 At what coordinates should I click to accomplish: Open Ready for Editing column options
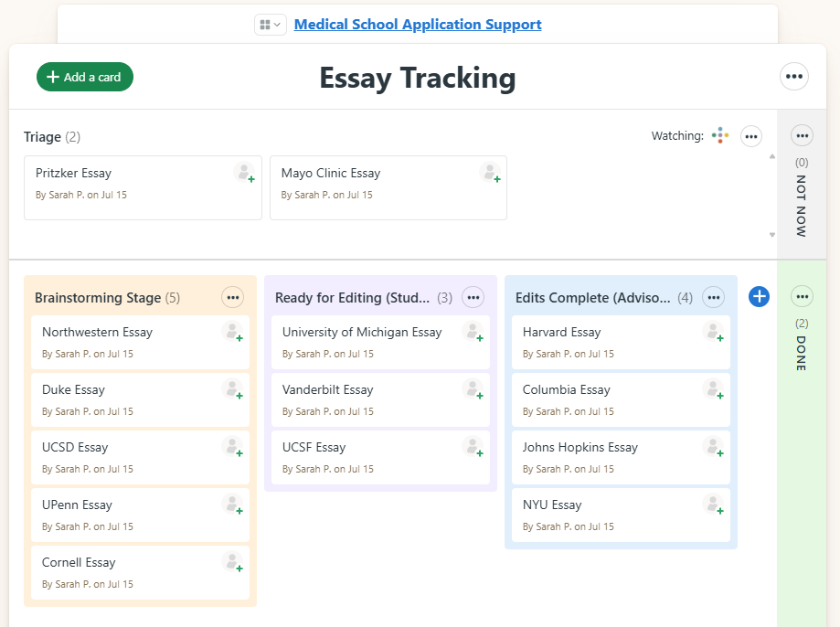tap(473, 297)
